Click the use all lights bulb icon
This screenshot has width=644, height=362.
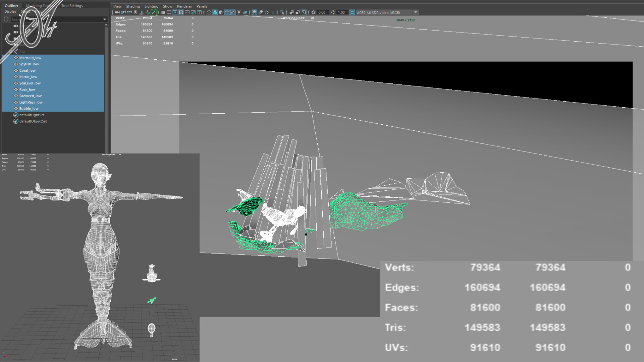[x=239, y=12]
